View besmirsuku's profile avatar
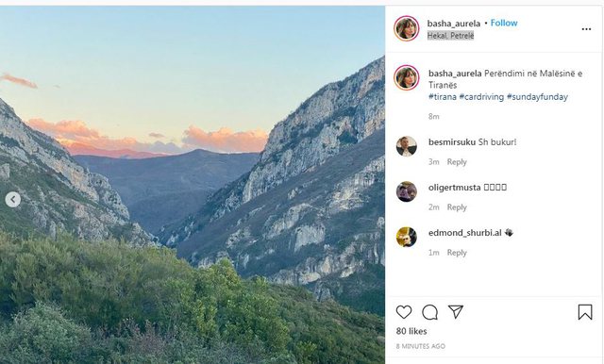Image resolution: width=604 pixels, height=364 pixels. tap(407, 146)
